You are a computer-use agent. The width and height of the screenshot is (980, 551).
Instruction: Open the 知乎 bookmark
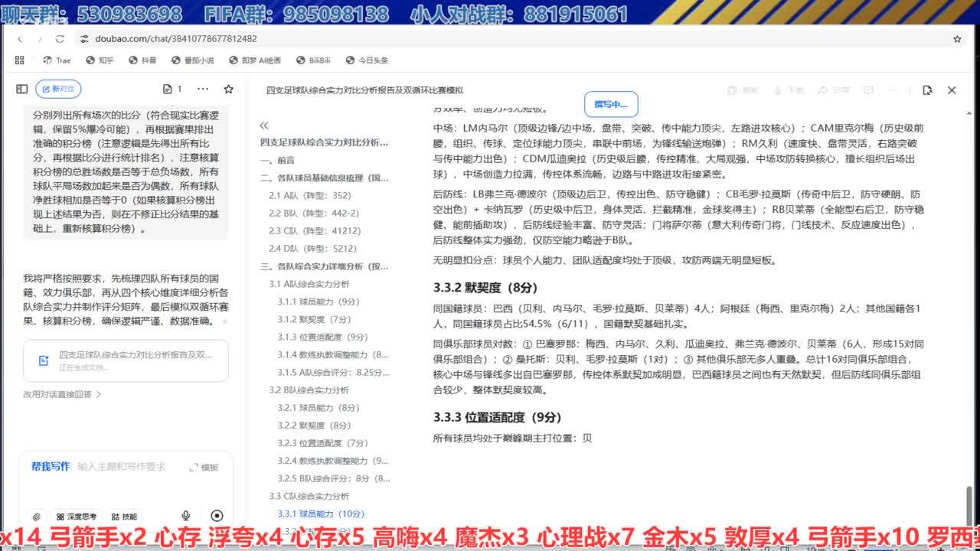[99, 60]
